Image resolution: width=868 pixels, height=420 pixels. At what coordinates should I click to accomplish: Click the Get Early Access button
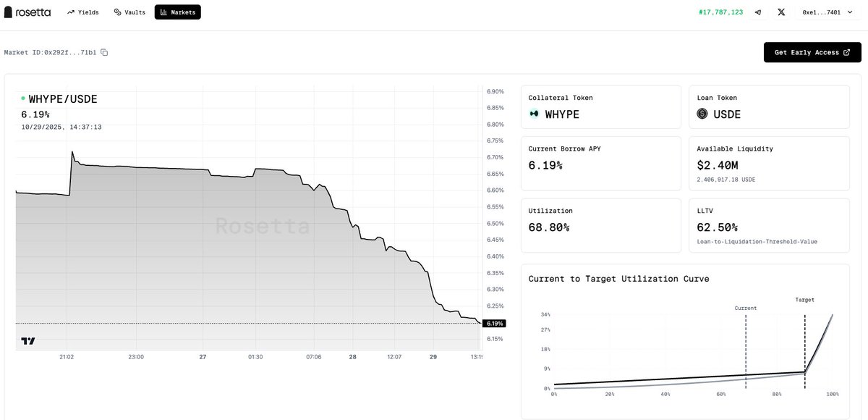(812, 52)
